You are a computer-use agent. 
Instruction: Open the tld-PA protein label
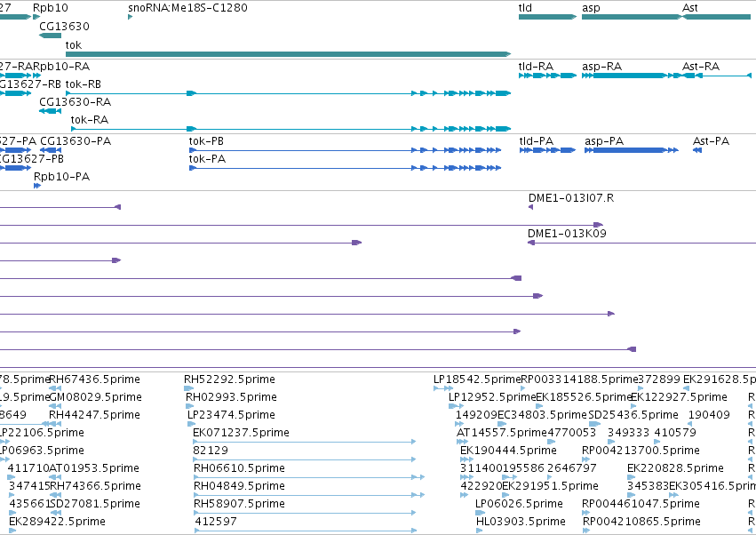(537, 141)
